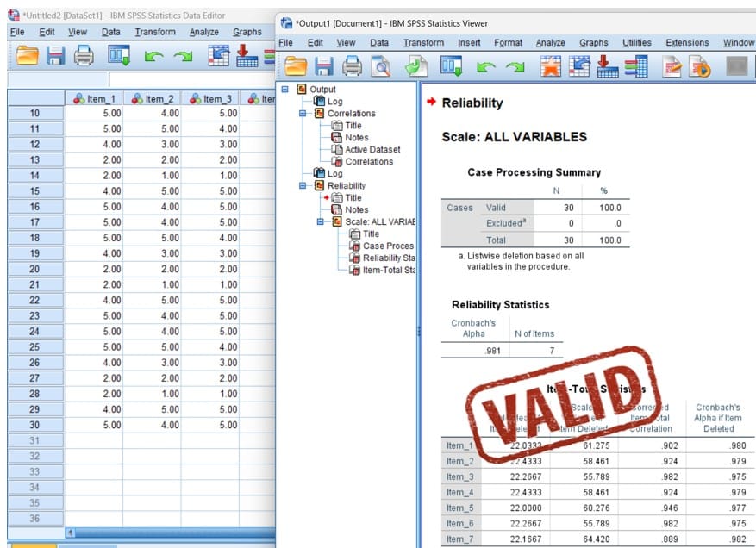756x548 pixels.
Task: Recall dialogs icon in Data Editor
Action: pos(119,55)
